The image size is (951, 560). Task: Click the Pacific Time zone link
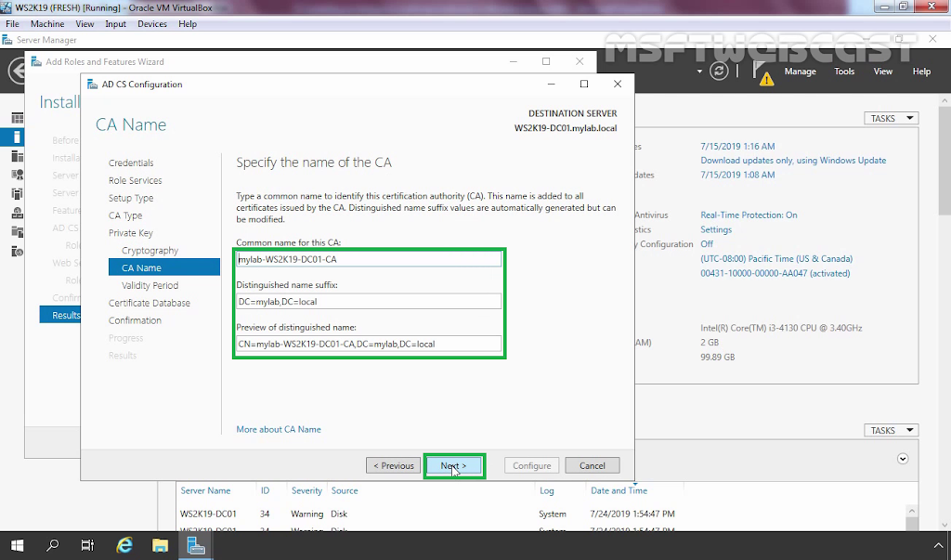pyautogui.click(x=776, y=258)
